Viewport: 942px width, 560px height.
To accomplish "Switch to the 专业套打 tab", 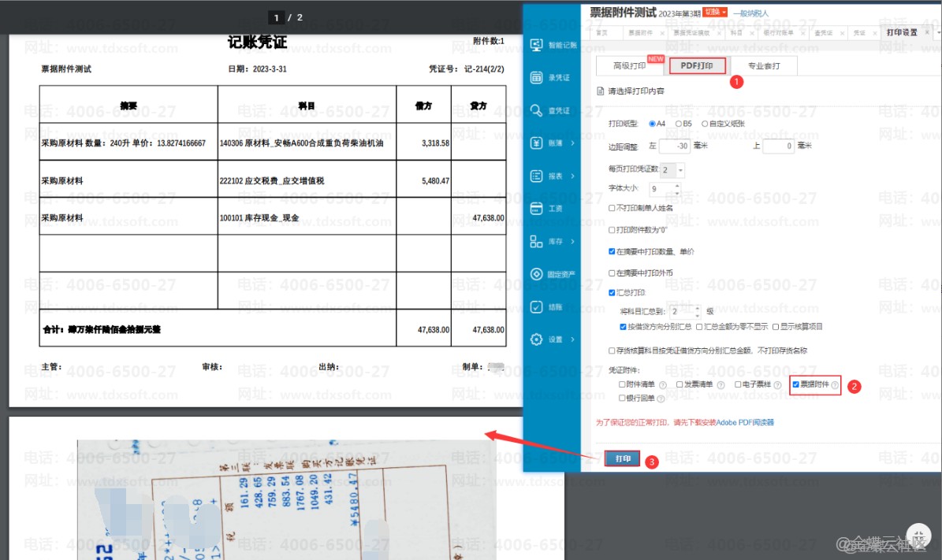I will click(x=764, y=66).
